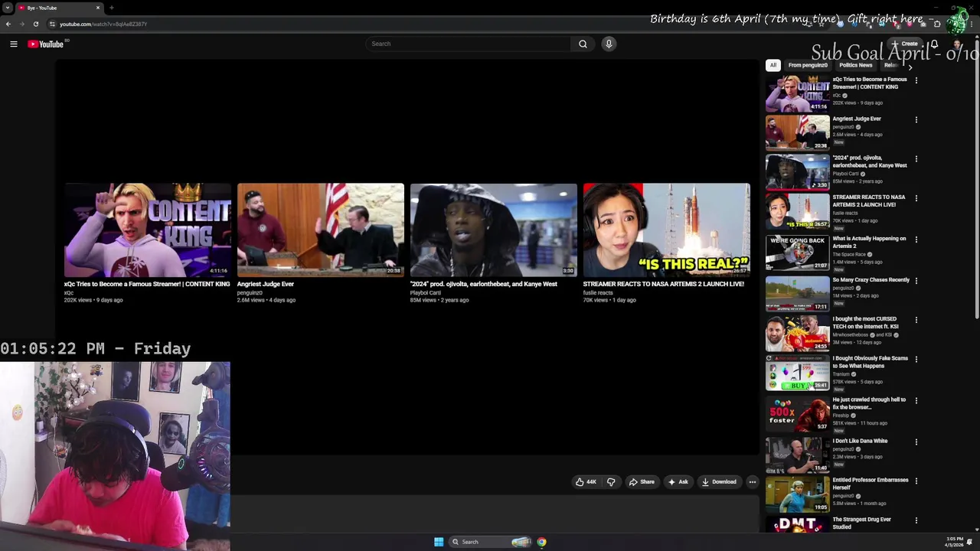This screenshot has height=551, width=980.
Task: Open the Chrome three-dot menu
Action: [973, 24]
